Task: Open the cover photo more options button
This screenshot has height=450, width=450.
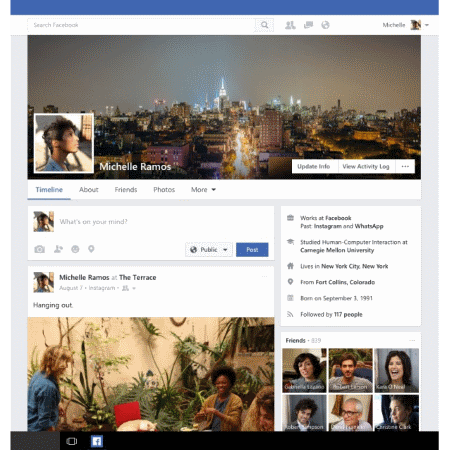Action: [405, 166]
